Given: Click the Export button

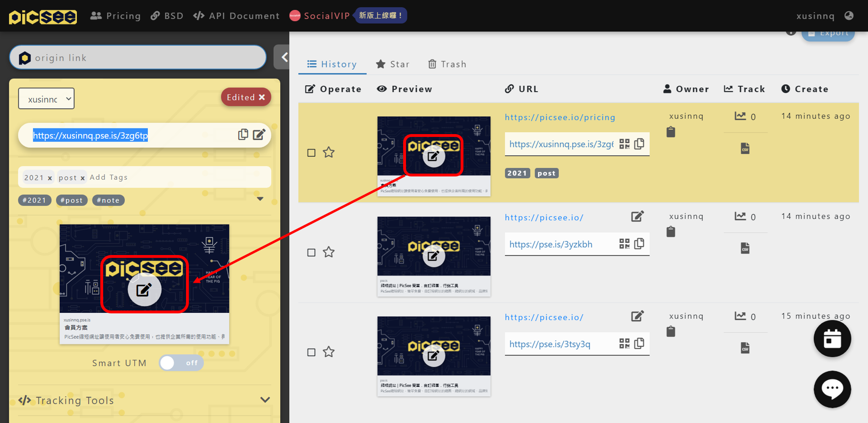Looking at the screenshot, I should tap(828, 34).
